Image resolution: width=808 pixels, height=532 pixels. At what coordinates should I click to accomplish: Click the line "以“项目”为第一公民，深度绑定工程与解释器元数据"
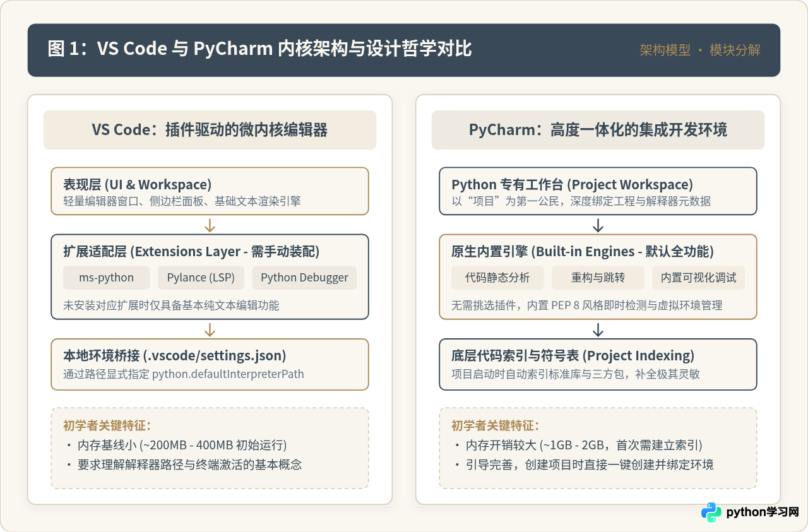[x=581, y=201]
